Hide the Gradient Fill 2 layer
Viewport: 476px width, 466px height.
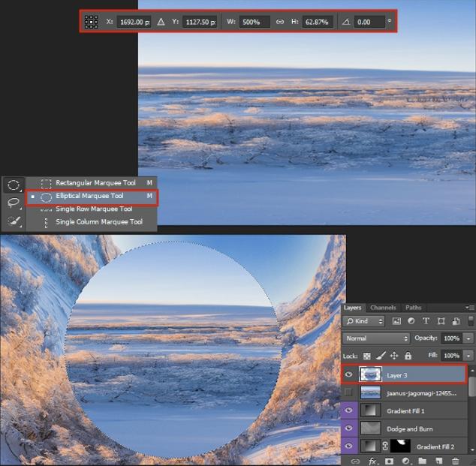[349, 446]
